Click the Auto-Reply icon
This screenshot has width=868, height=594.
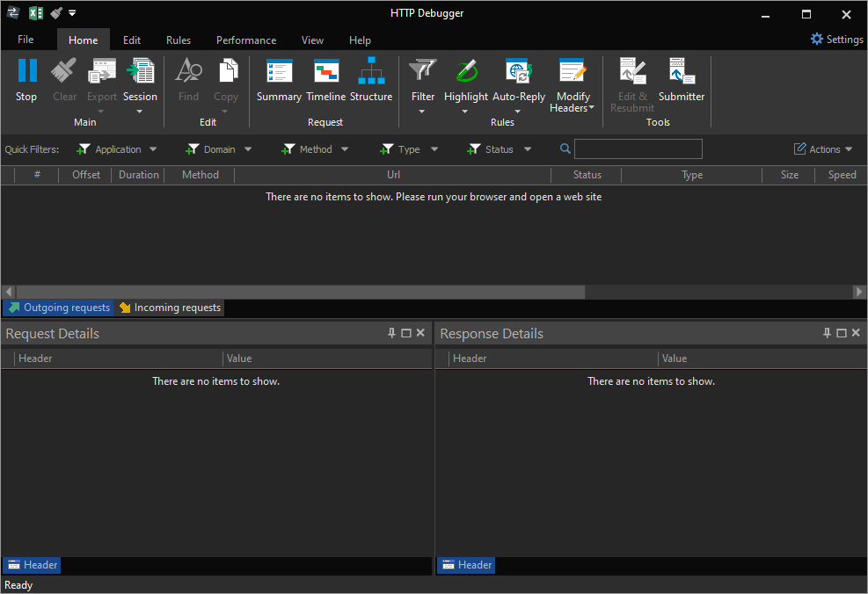pyautogui.click(x=519, y=71)
